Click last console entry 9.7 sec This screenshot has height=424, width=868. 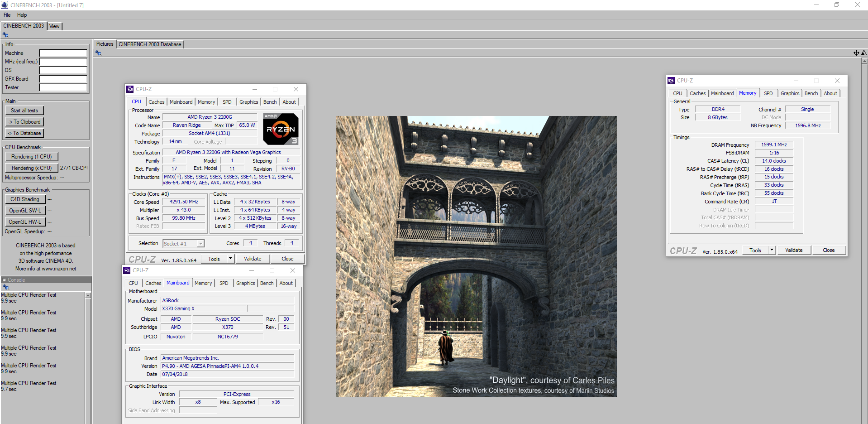[9, 389]
